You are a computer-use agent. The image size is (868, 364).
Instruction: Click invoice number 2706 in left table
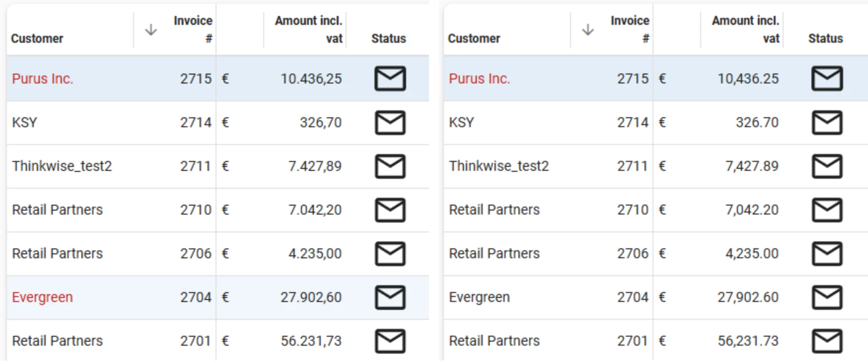pos(196,253)
